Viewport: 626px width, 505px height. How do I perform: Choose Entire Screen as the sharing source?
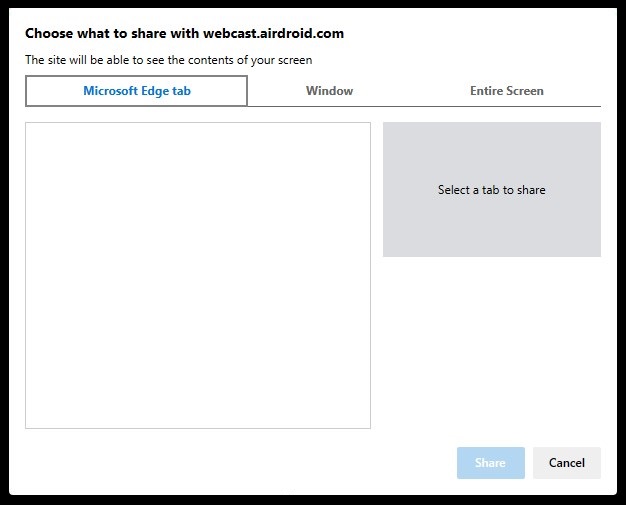507,91
